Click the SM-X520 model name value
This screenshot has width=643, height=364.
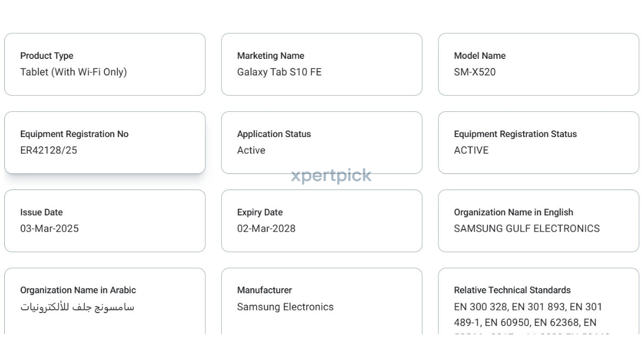pyautogui.click(x=474, y=72)
